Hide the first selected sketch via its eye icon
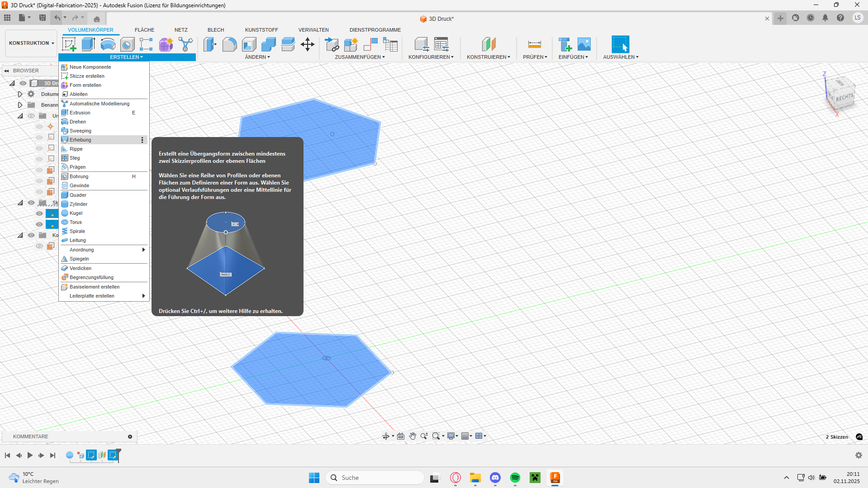The height and width of the screenshot is (488, 868). pyautogui.click(x=39, y=213)
